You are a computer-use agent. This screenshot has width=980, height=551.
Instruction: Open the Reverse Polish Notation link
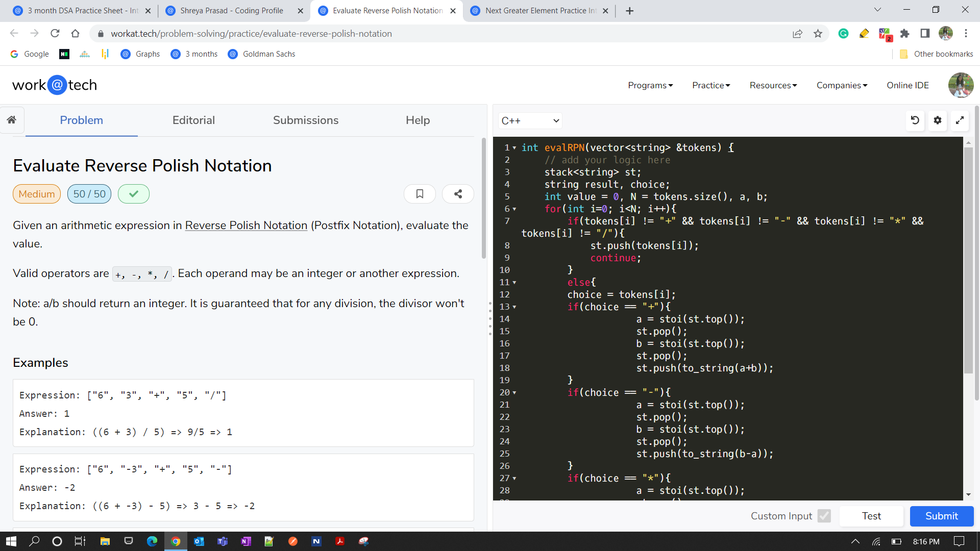(246, 226)
